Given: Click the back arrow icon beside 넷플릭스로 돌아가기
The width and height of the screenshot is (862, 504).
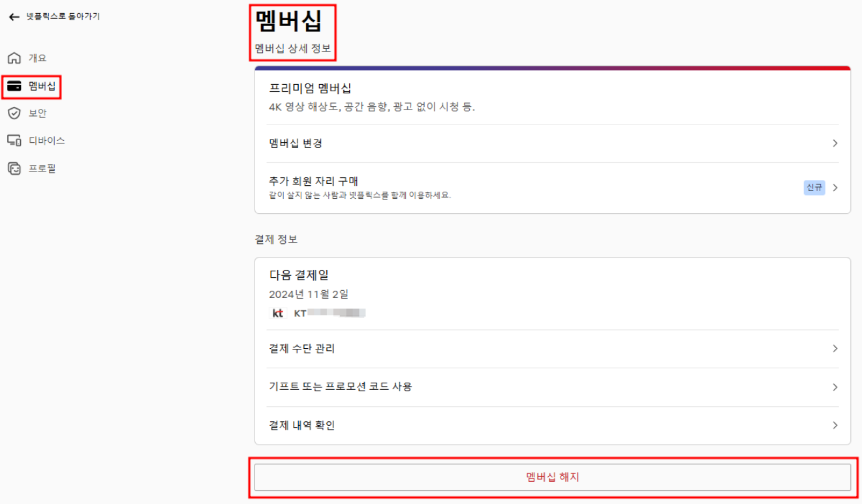Looking at the screenshot, I should point(14,17).
